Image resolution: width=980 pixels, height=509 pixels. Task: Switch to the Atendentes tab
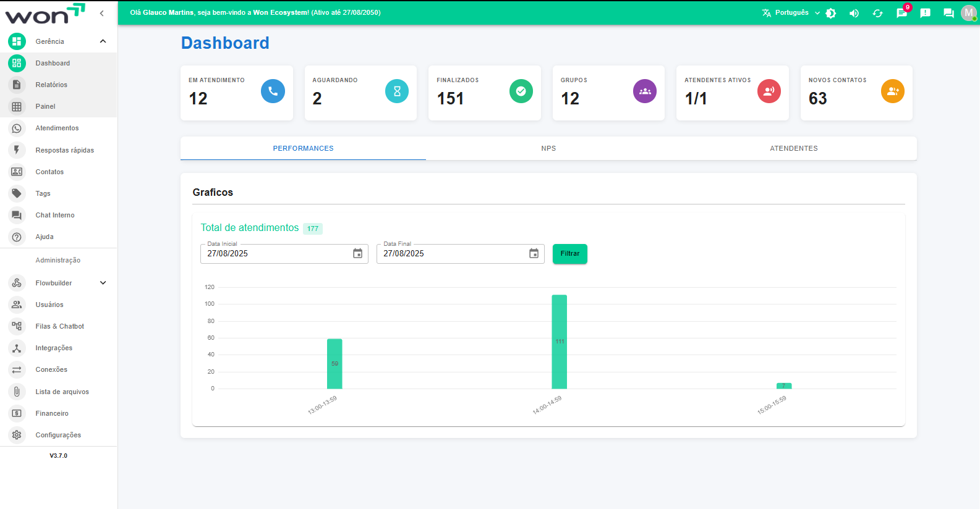click(x=794, y=148)
